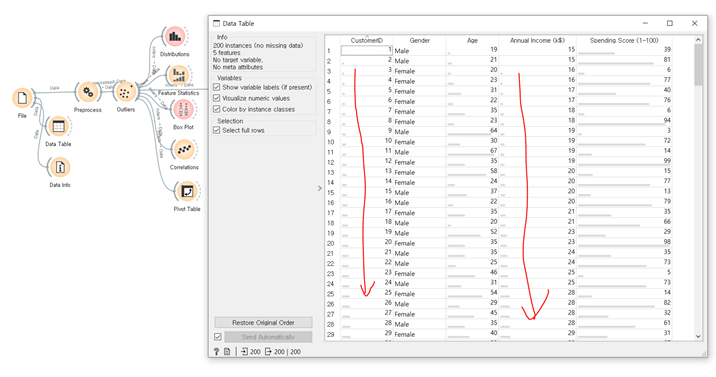Viewport: 716px width, 377px height.
Task: Toggle the Send Automatically checkbox
Action: [x=218, y=337]
